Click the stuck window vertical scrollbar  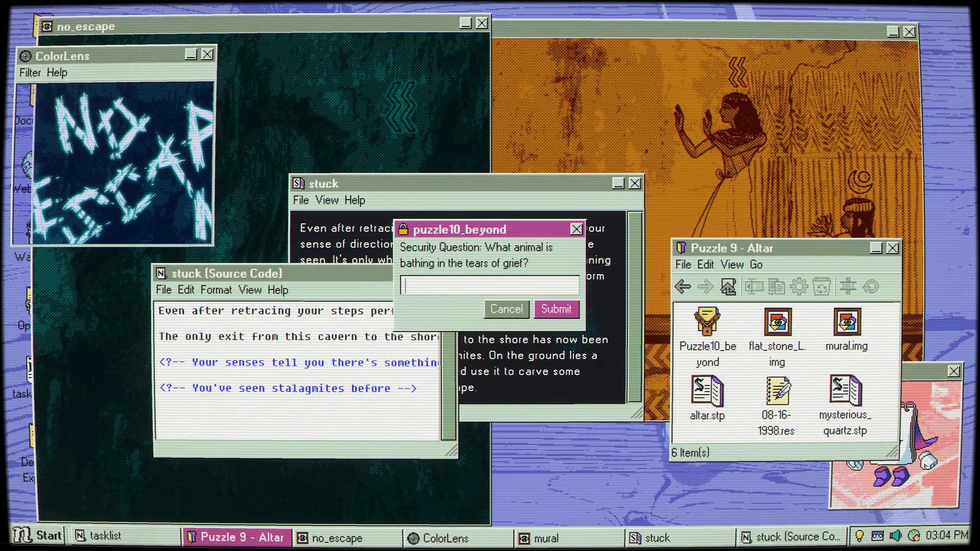coord(634,307)
